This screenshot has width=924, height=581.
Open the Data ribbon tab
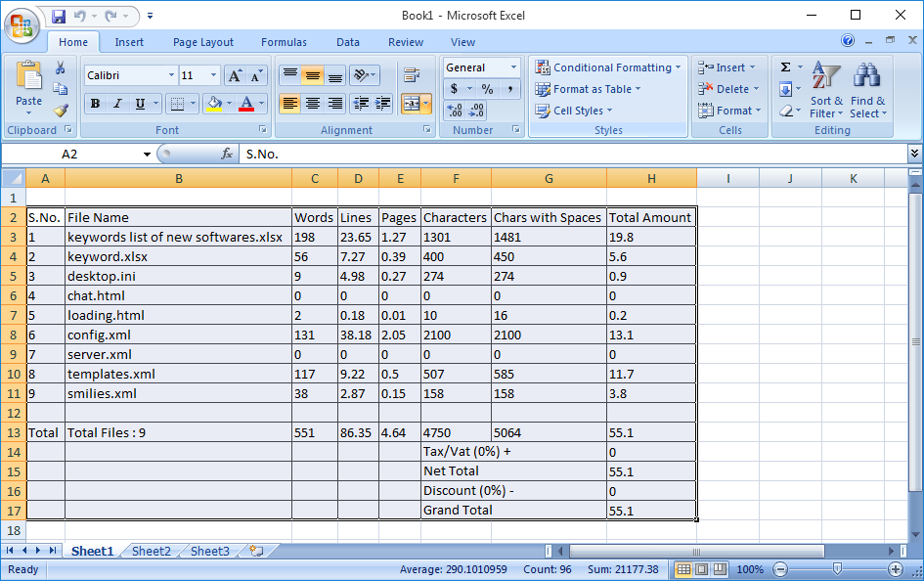[x=348, y=42]
